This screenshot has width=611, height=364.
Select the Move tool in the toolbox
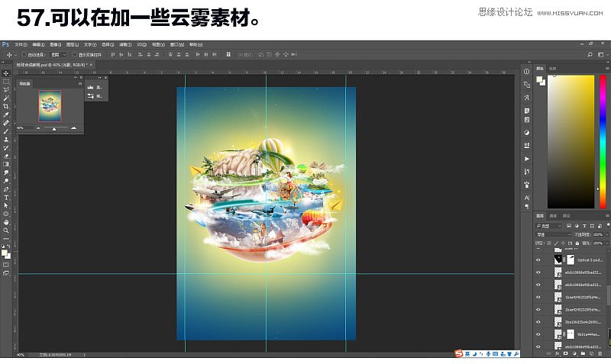(x=6, y=73)
